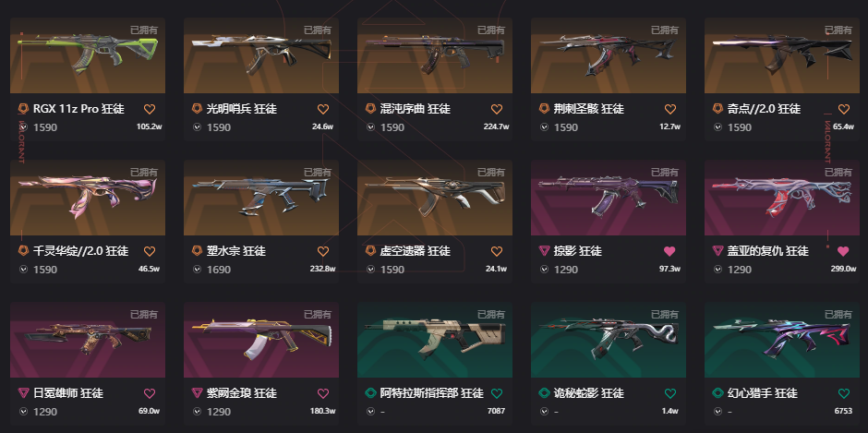Unfavorite 盖亚的复仇 狂徒 with pink heart
The image size is (868, 433).
pos(843,251)
